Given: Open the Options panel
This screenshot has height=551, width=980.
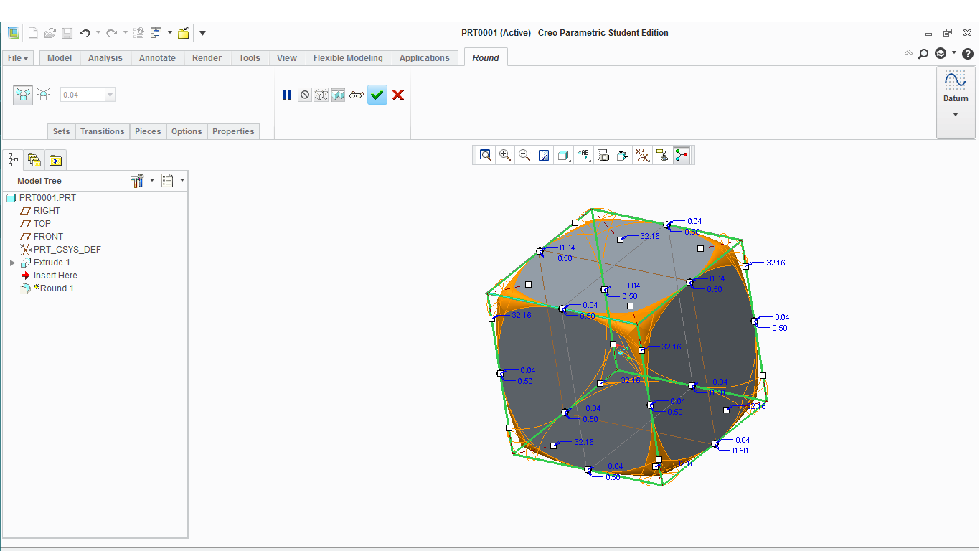Looking at the screenshot, I should [187, 131].
